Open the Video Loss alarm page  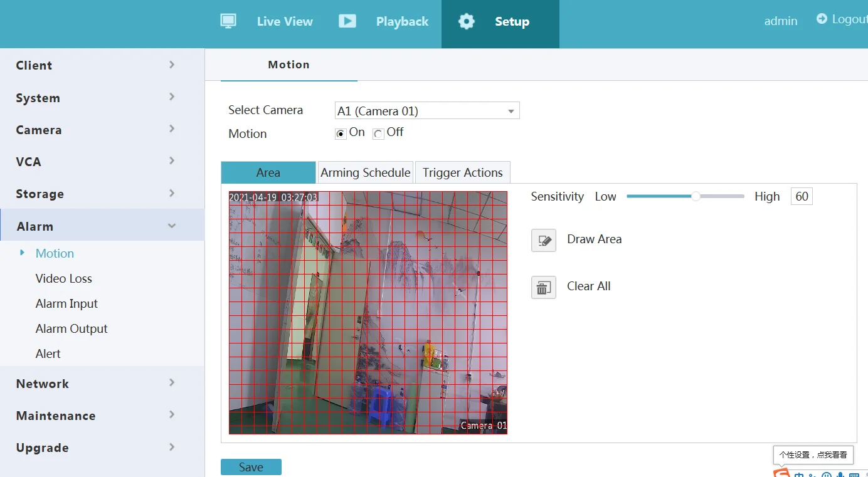coord(64,279)
